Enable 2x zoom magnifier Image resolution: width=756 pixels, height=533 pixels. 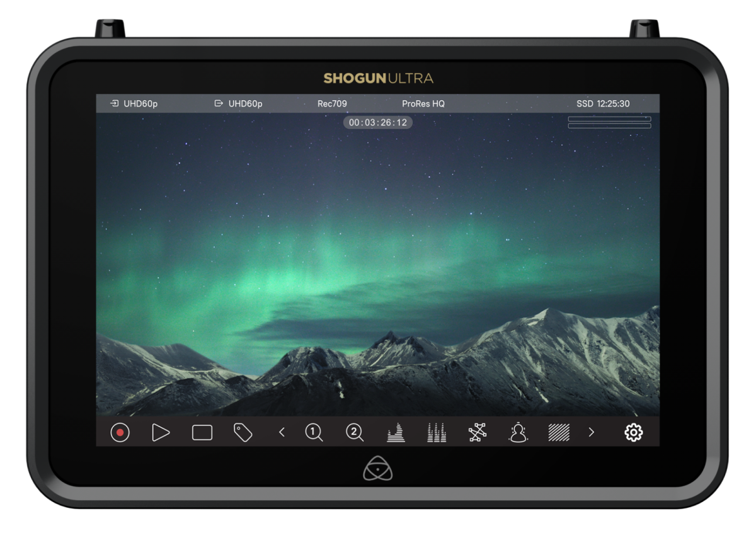355,432
